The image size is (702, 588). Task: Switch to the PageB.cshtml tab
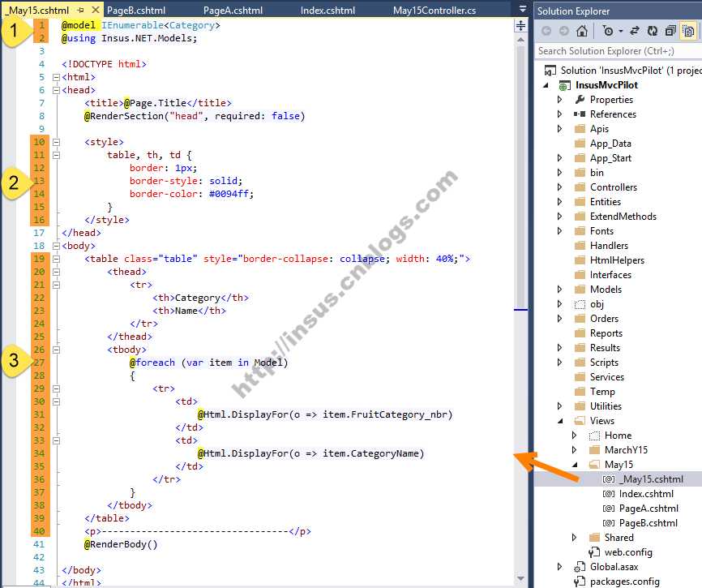[136, 11]
